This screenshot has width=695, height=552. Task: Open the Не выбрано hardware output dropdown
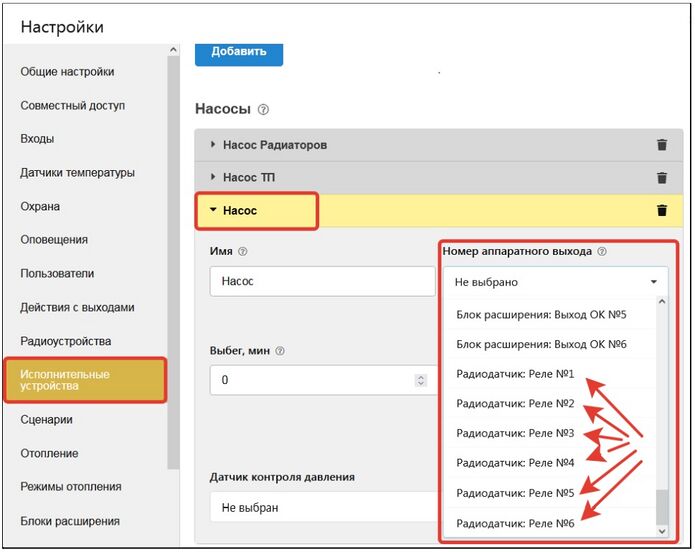555,282
